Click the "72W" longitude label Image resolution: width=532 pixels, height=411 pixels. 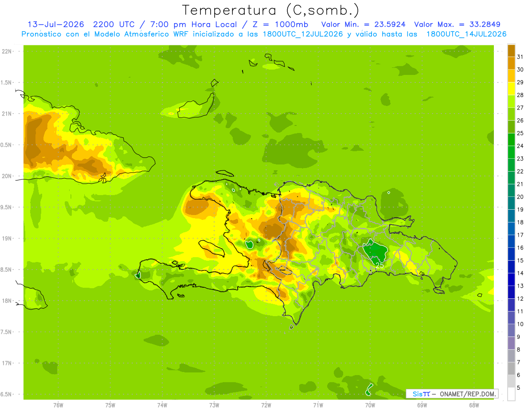click(266, 405)
